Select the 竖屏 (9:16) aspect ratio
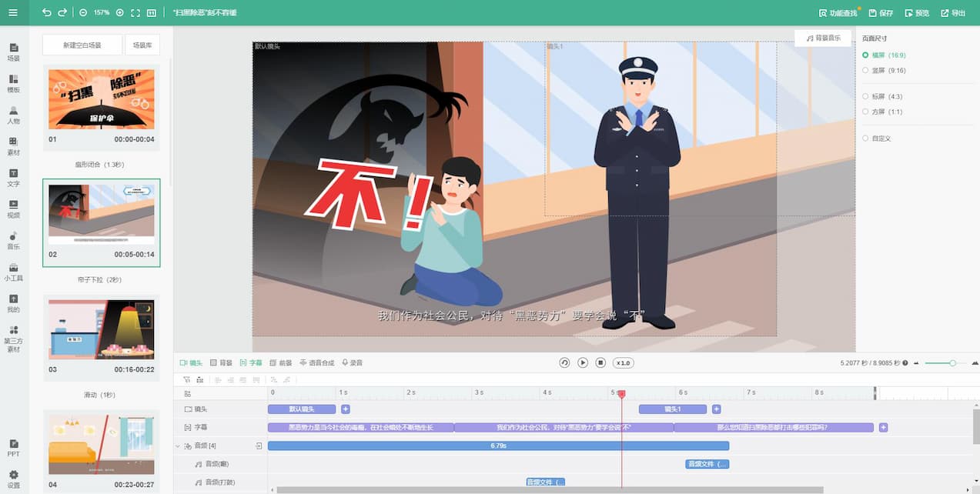980x494 pixels. pyautogui.click(x=866, y=70)
